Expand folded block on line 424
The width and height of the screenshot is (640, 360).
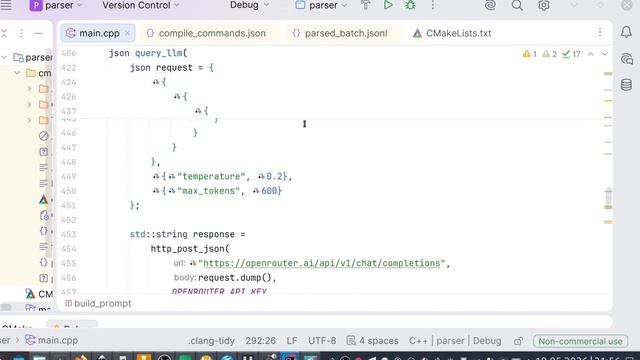tap(156, 82)
